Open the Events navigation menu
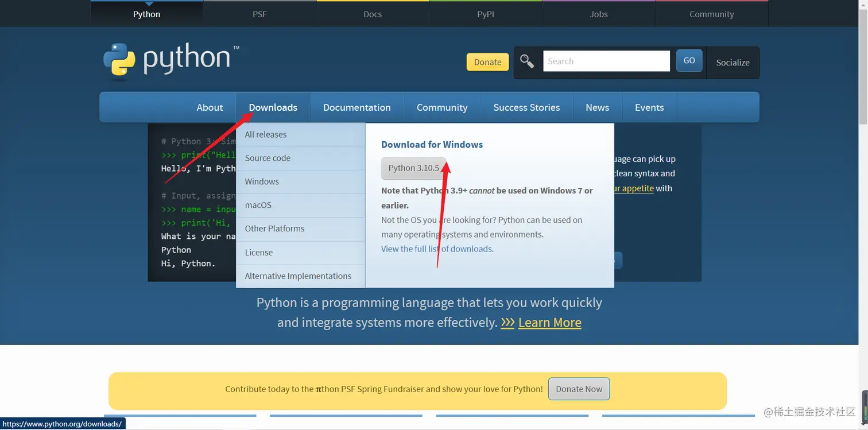Viewport: 868px width, 430px height. (x=649, y=107)
